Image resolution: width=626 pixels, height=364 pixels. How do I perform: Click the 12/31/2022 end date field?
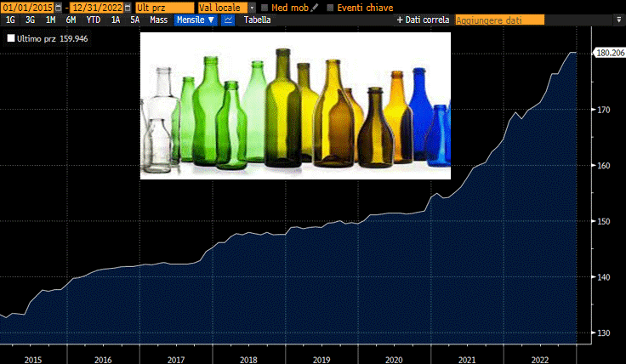click(97, 8)
